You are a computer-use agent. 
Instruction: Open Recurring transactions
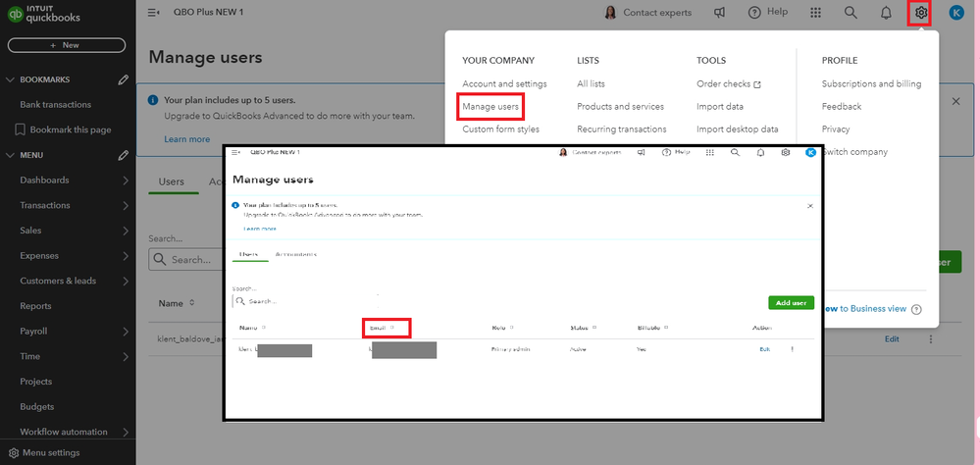pos(622,129)
